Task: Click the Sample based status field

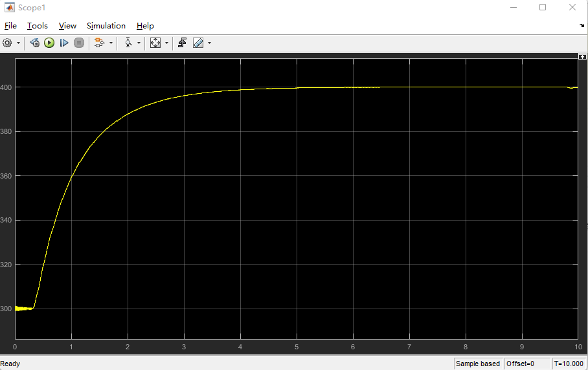Action: [478, 364]
